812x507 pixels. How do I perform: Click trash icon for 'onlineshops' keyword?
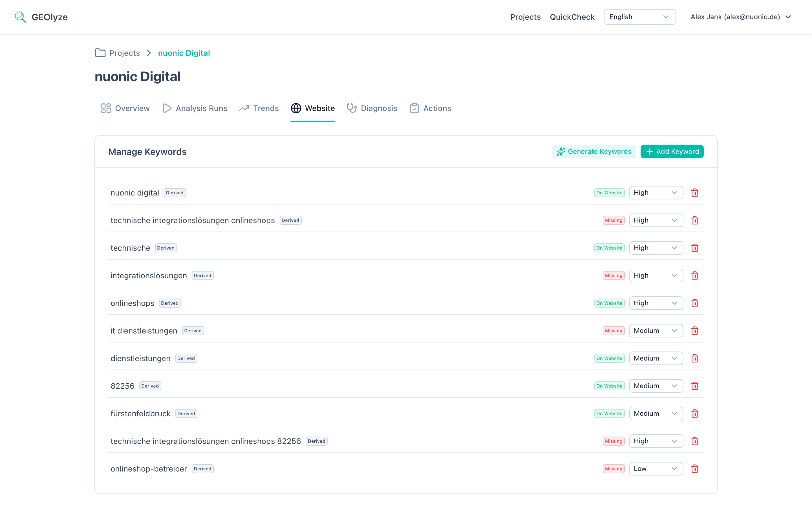click(694, 303)
